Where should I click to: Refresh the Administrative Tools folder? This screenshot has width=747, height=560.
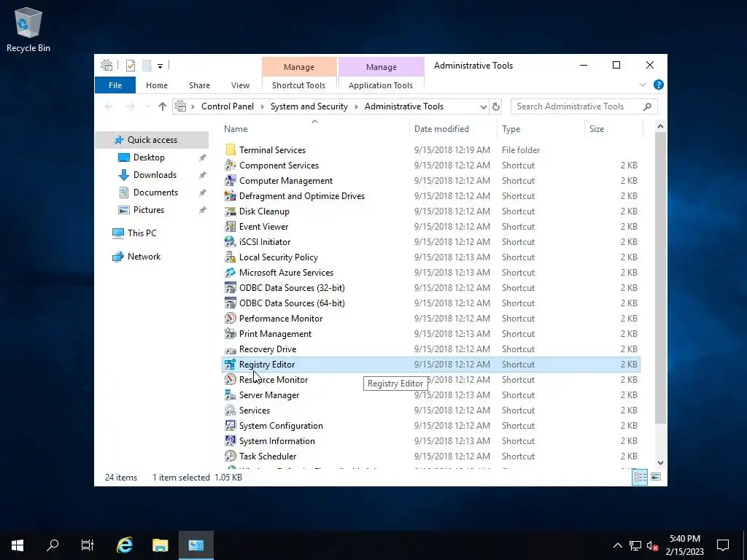click(496, 106)
